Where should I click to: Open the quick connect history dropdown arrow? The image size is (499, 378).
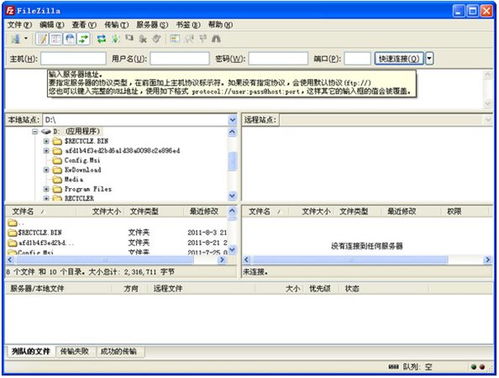click(429, 59)
